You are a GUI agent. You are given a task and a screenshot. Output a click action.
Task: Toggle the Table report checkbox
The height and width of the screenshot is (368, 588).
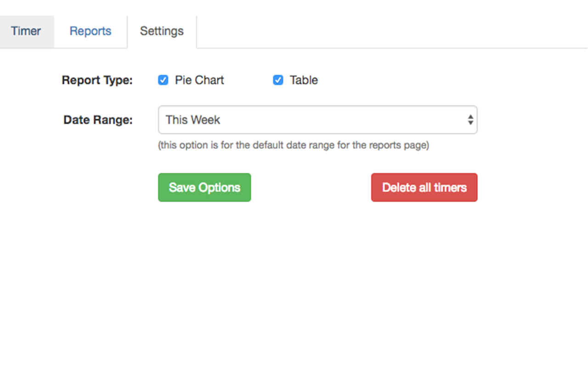click(x=278, y=80)
